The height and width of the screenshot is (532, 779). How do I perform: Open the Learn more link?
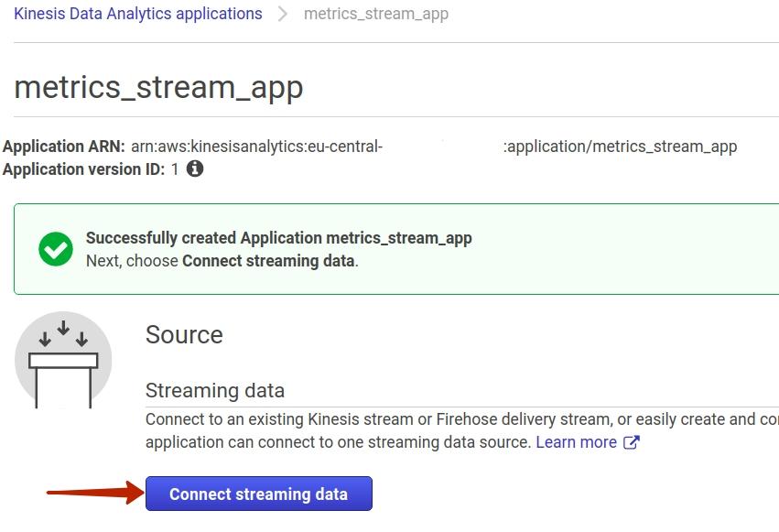tap(588, 442)
